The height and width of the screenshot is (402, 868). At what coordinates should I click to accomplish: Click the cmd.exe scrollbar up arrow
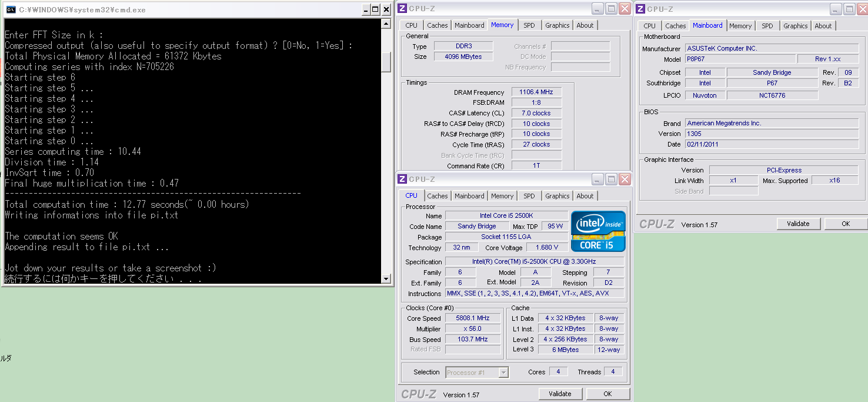tap(386, 24)
